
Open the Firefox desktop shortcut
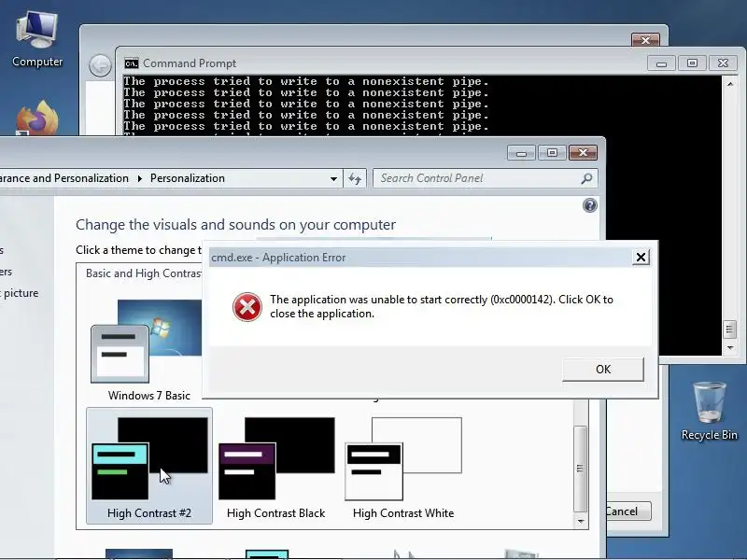tap(37, 118)
